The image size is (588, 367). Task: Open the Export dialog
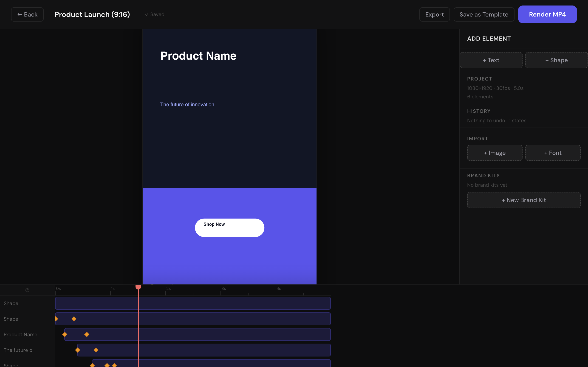(434, 14)
